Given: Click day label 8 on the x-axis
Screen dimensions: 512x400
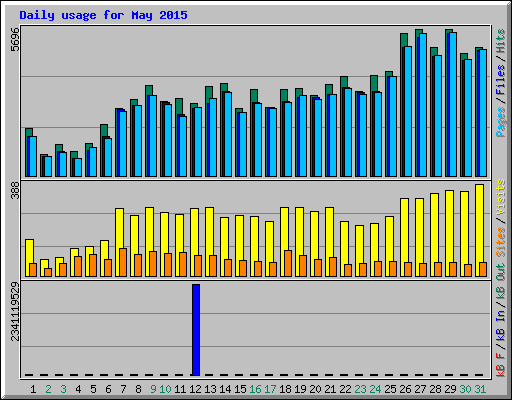Looking at the screenshot, I should [138, 389].
